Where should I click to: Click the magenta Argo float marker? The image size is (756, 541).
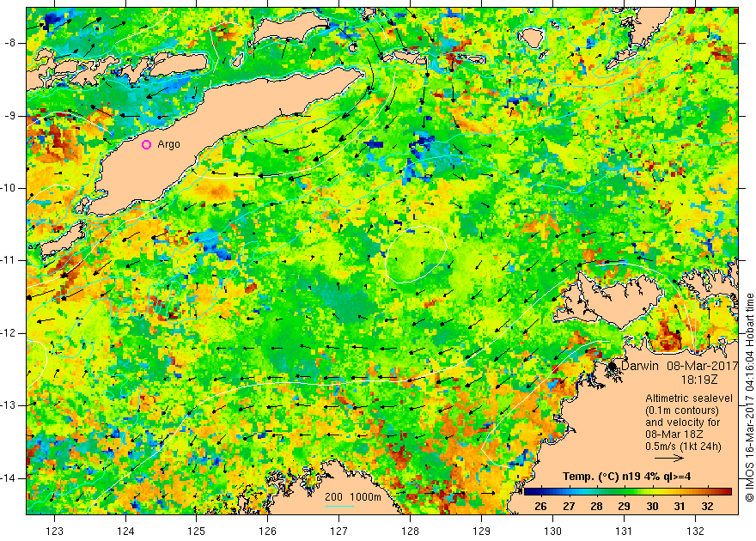pos(147,144)
